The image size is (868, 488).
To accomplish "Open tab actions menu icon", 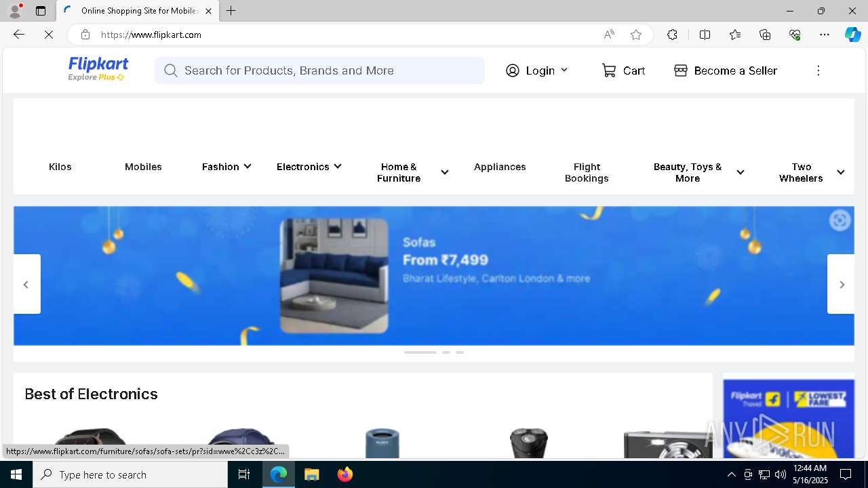I will [41, 11].
